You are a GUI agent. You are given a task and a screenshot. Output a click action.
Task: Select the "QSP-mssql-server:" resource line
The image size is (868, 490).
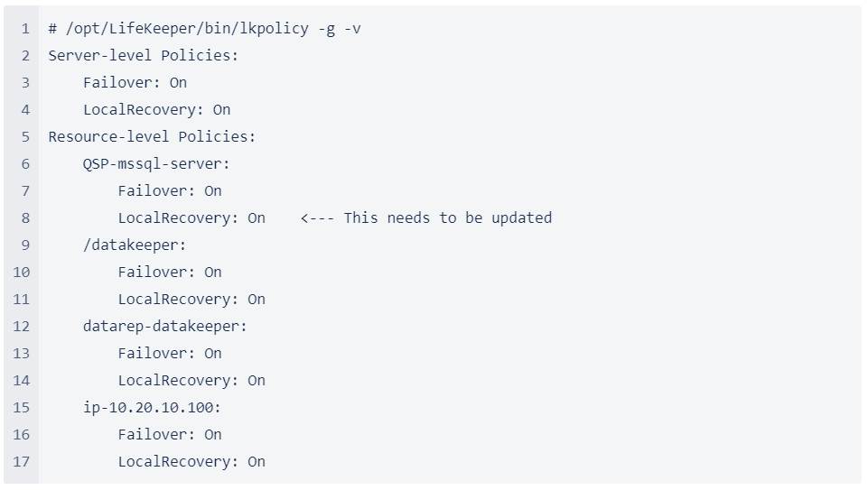pyautogui.click(x=156, y=163)
